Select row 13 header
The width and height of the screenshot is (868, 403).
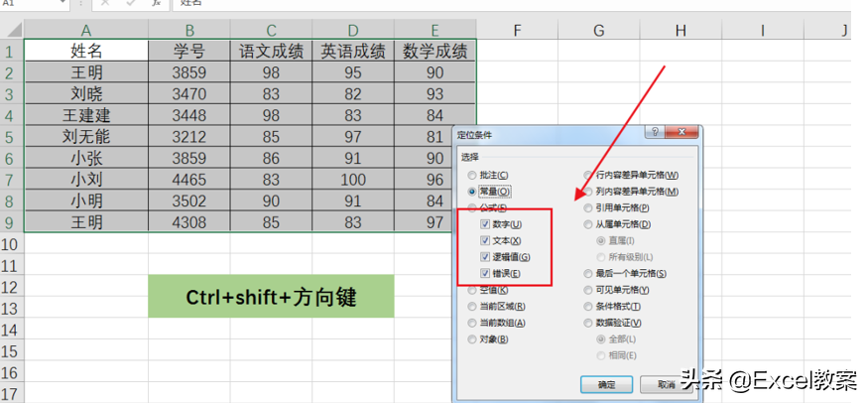pyautogui.click(x=12, y=309)
